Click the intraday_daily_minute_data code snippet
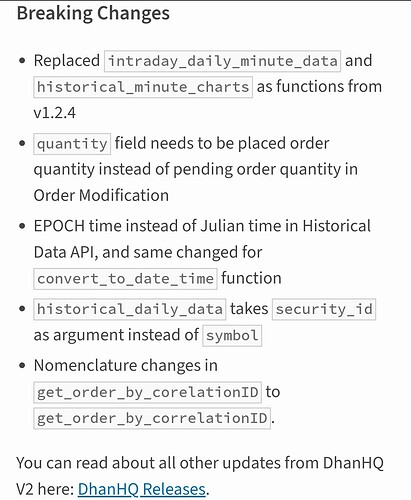This screenshot has height=500, width=411. pyautogui.click(x=222, y=61)
